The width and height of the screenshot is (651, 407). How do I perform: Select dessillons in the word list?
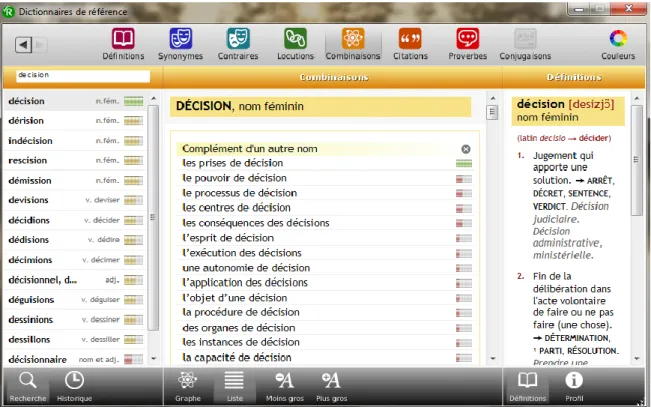click(x=76, y=340)
